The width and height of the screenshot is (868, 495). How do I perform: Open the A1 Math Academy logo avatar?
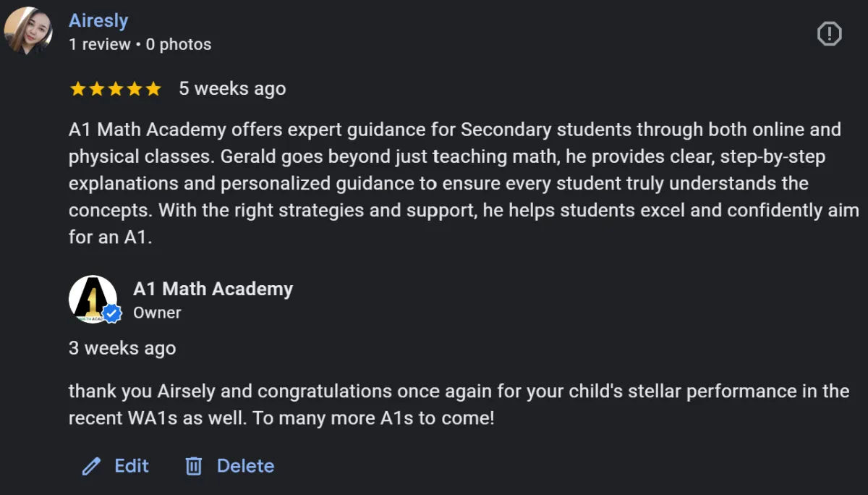(x=91, y=298)
